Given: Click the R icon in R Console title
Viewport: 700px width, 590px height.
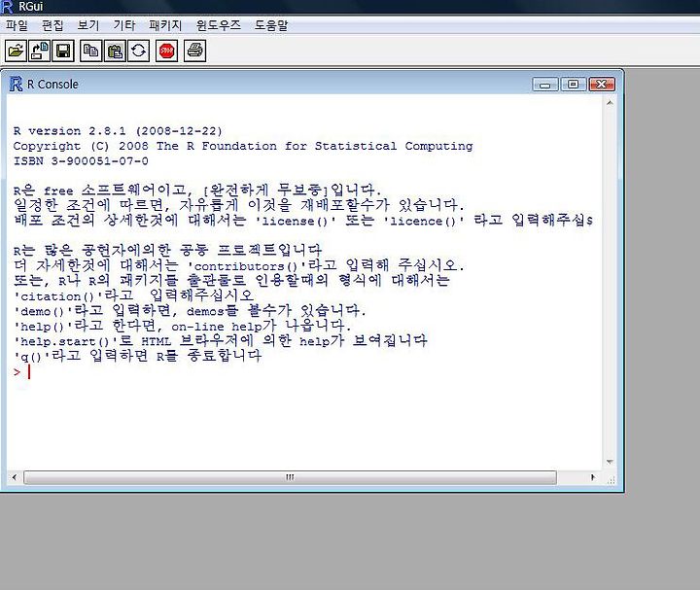Looking at the screenshot, I should [16, 84].
